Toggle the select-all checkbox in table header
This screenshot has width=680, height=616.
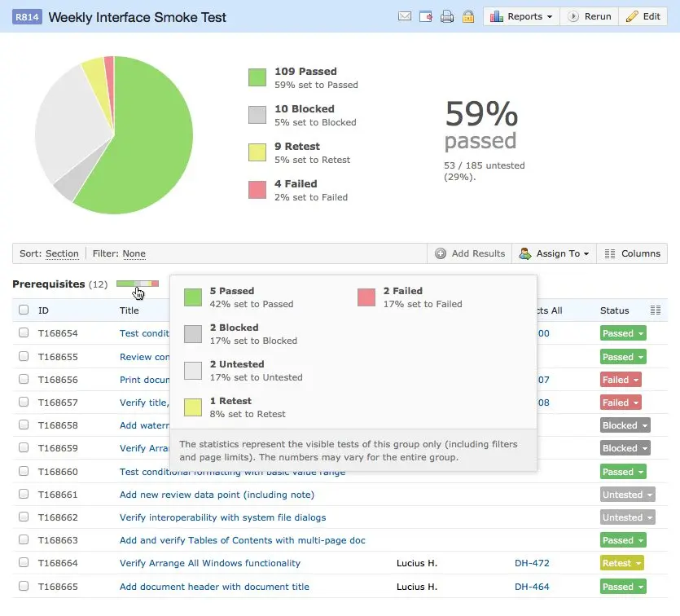pos(24,310)
